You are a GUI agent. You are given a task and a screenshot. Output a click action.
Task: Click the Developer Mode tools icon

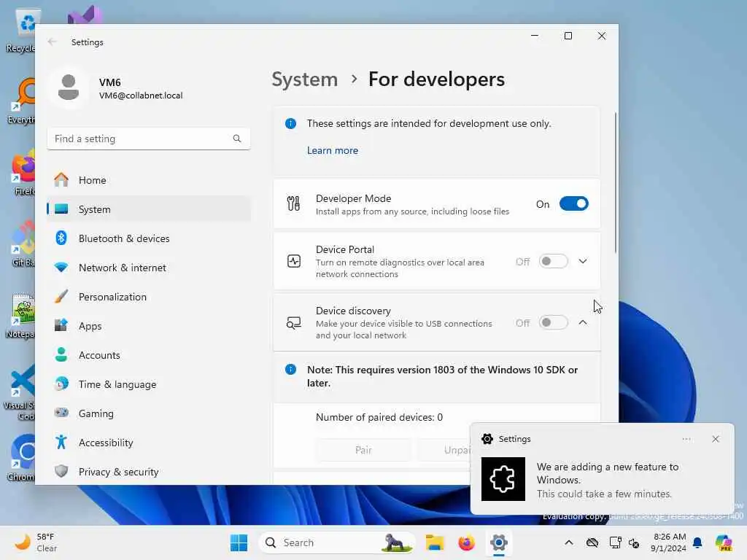[x=293, y=204]
